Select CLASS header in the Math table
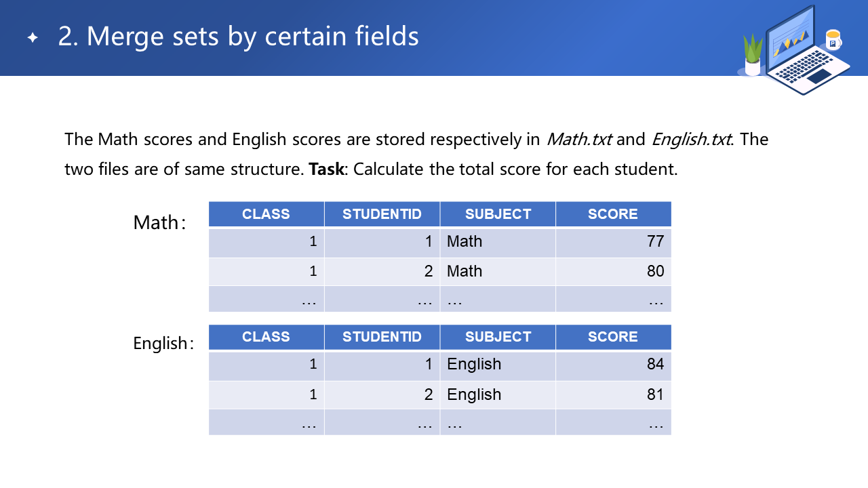 [x=266, y=214]
